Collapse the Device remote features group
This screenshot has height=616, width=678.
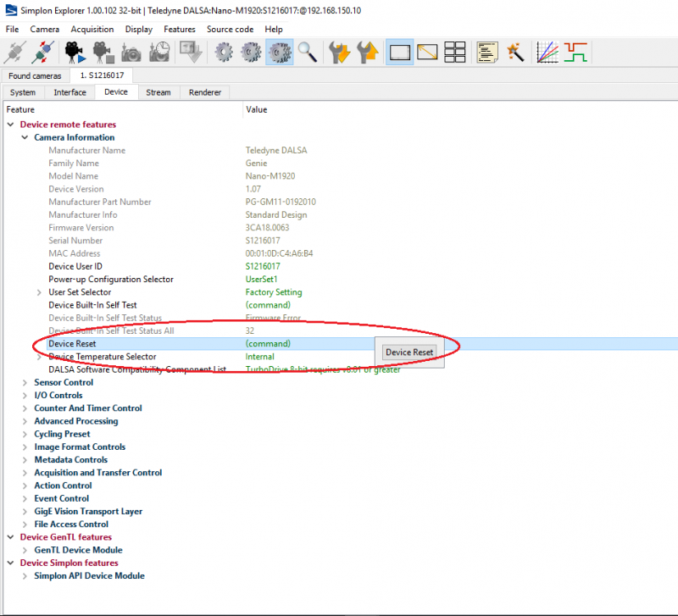coord(10,125)
